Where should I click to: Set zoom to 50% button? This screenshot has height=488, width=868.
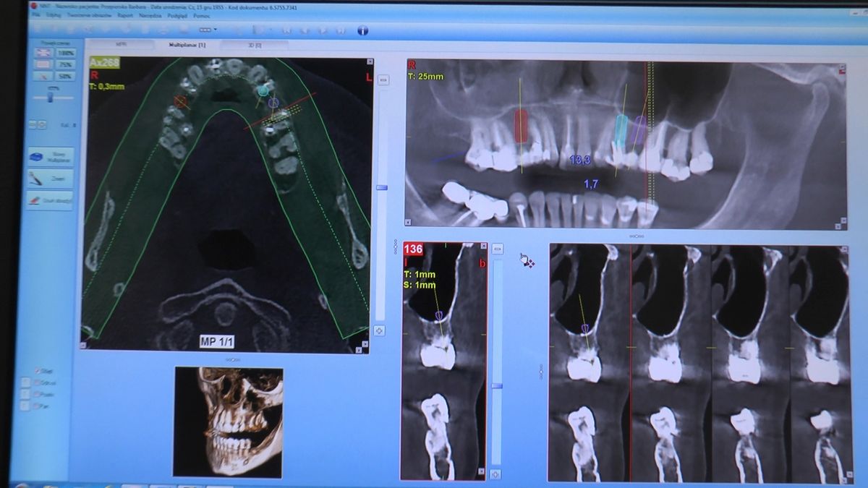[66, 75]
